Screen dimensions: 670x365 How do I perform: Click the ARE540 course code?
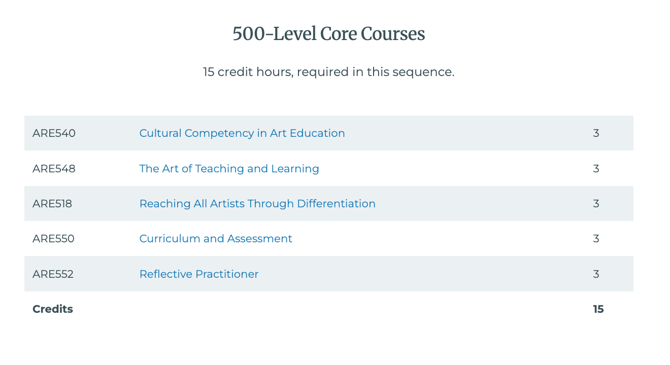54,133
